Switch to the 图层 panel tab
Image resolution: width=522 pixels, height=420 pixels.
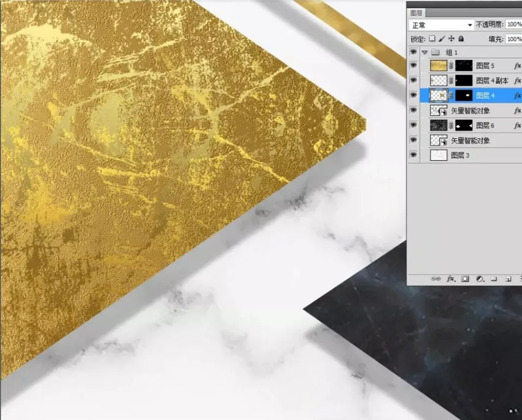[416, 13]
